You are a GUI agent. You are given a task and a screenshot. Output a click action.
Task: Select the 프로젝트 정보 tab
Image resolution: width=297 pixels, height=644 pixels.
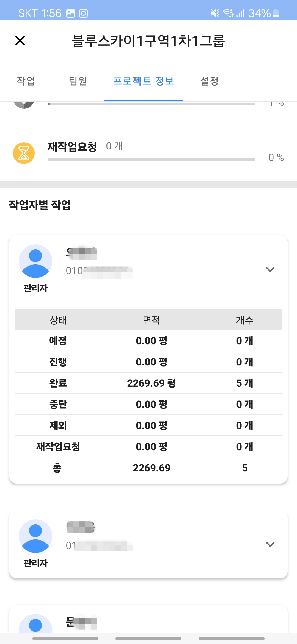coord(144,81)
